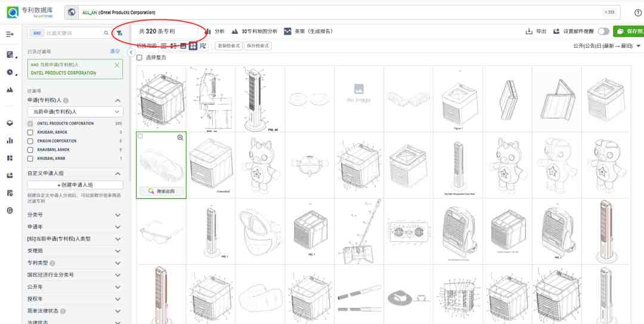Collapse the filter panel arrow
The height and width of the screenshot is (324, 644).
[x=131, y=53]
